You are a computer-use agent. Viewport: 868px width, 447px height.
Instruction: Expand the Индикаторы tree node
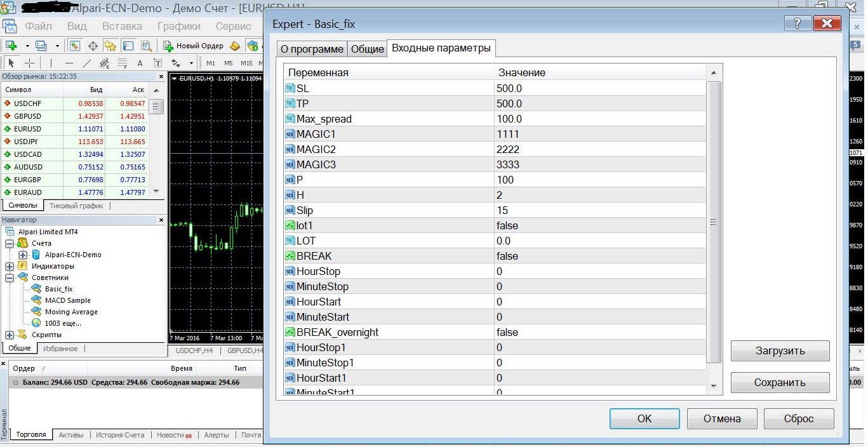click(x=10, y=266)
